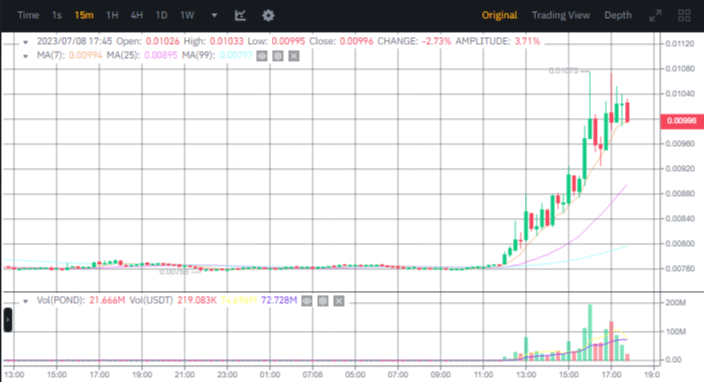704x382 pixels.
Task: Switch to Depth chart
Action: point(618,15)
